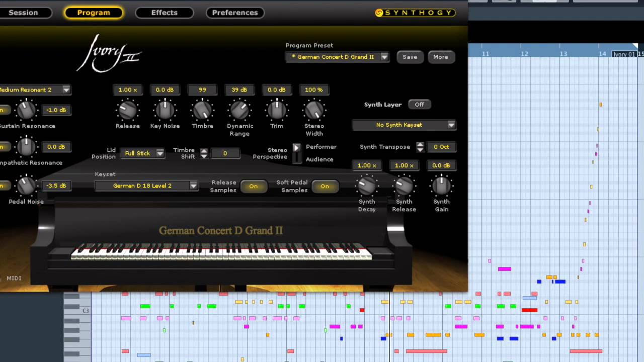Select the Performer stereo perspective
The width and height of the screenshot is (644, 362).
[x=321, y=147]
